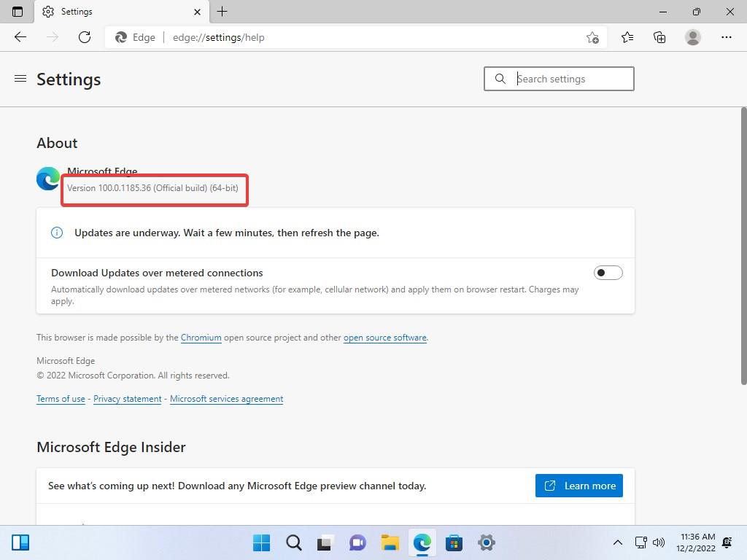Open the Privacy statement link
Screen dimensions: 747x560
click(127, 399)
